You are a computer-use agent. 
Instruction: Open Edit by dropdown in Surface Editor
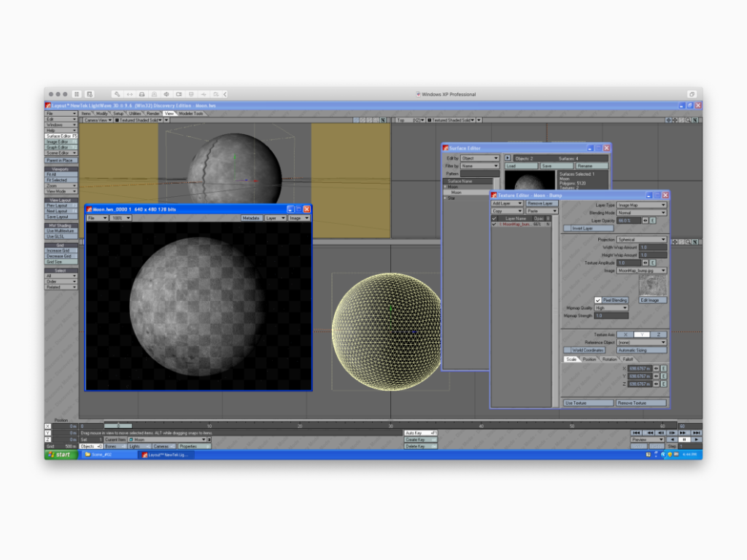[479, 158]
